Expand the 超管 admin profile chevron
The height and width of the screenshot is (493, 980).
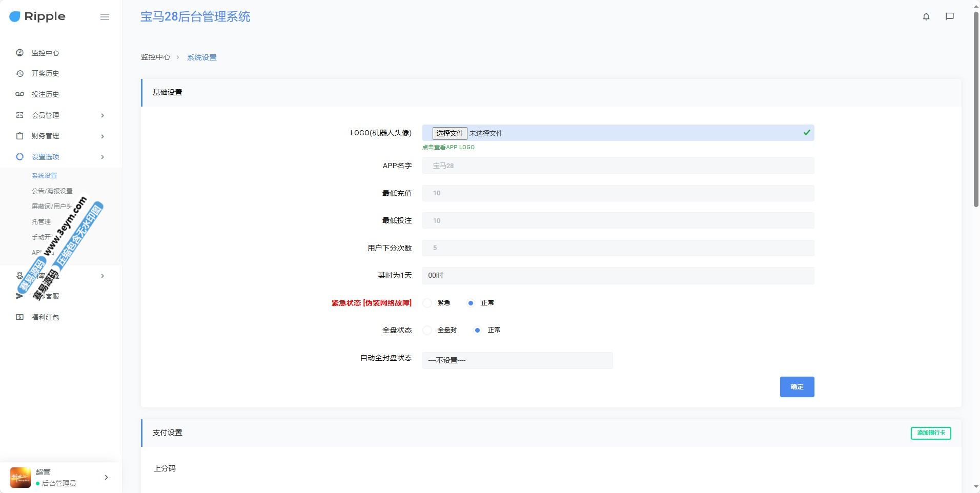[106, 477]
